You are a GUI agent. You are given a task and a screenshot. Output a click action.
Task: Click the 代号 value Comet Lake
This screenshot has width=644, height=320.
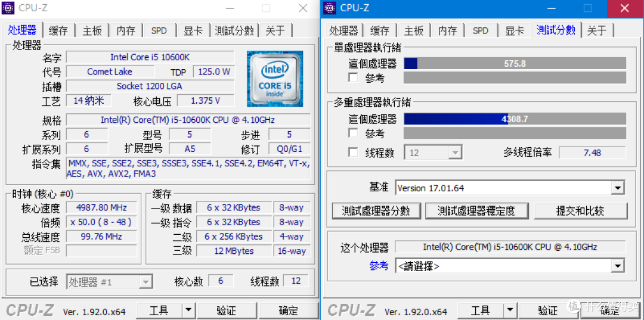pos(110,72)
